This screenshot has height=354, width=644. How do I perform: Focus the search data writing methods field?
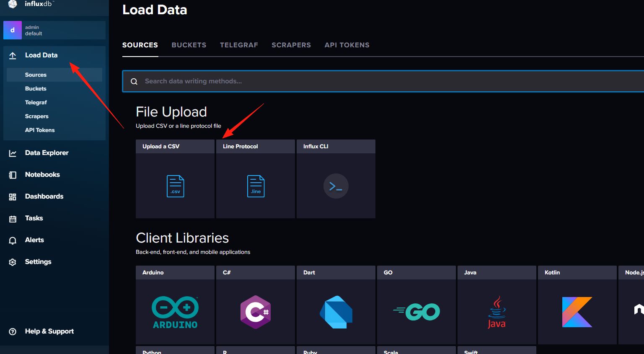pyautogui.click(x=383, y=81)
